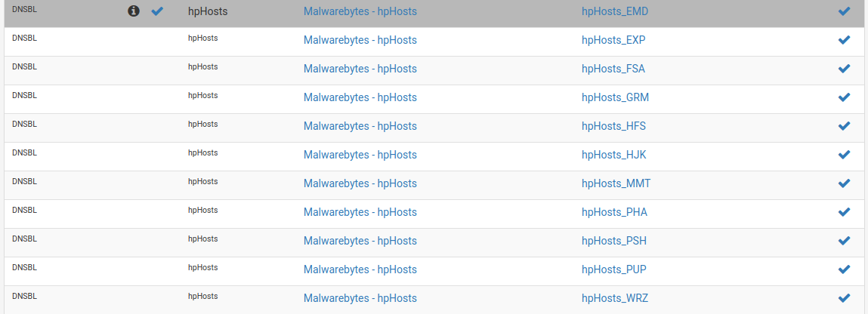Click Malwarebytes - hpHosts link in the hpHosts_MMT row
This screenshot has width=868, height=314.
(x=360, y=183)
